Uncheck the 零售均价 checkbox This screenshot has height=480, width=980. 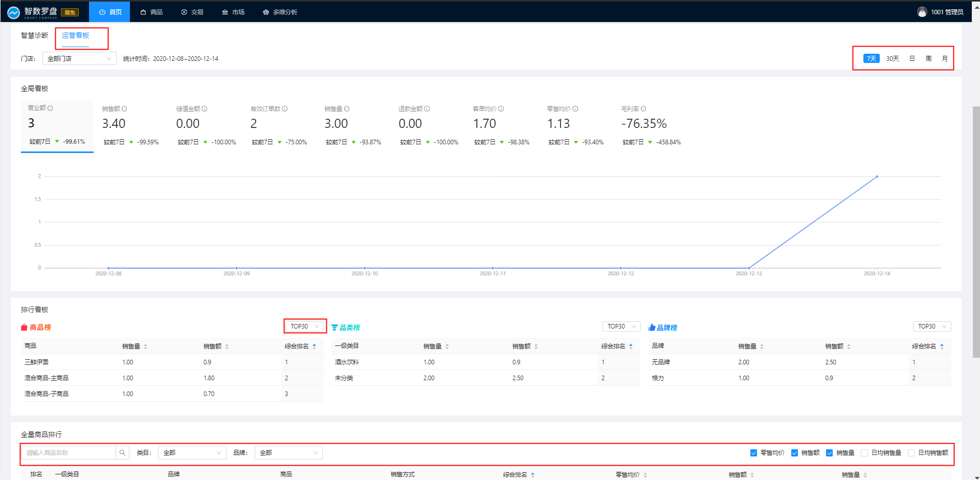(753, 453)
